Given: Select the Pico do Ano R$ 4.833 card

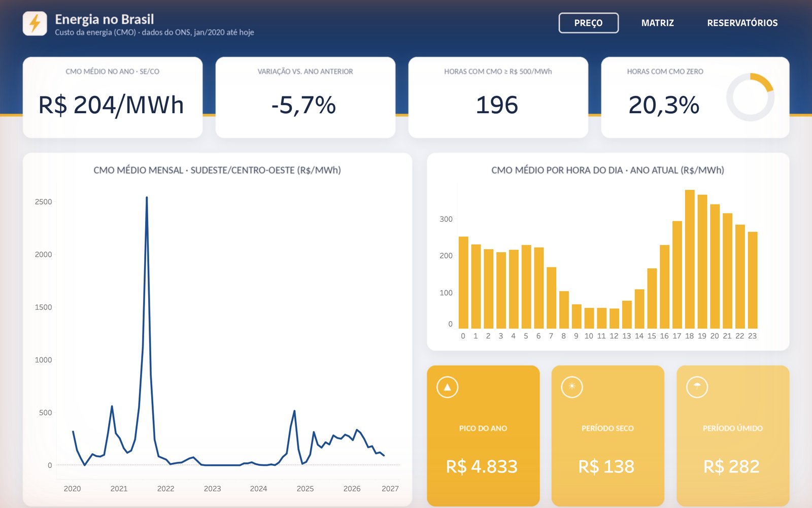Looking at the screenshot, I should click(x=483, y=436).
